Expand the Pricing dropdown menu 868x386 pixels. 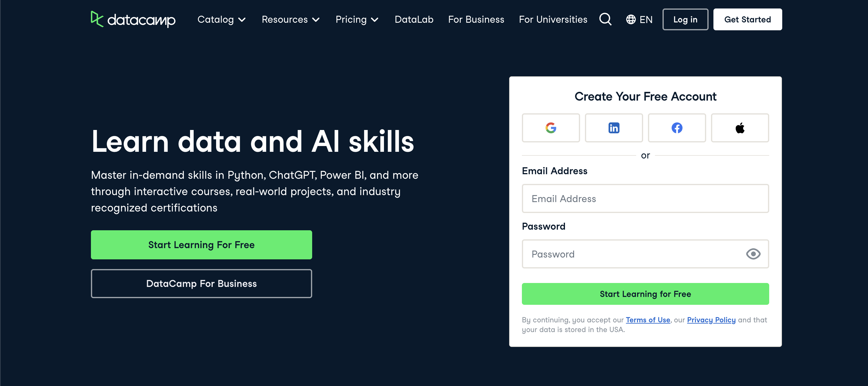coord(357,19)
